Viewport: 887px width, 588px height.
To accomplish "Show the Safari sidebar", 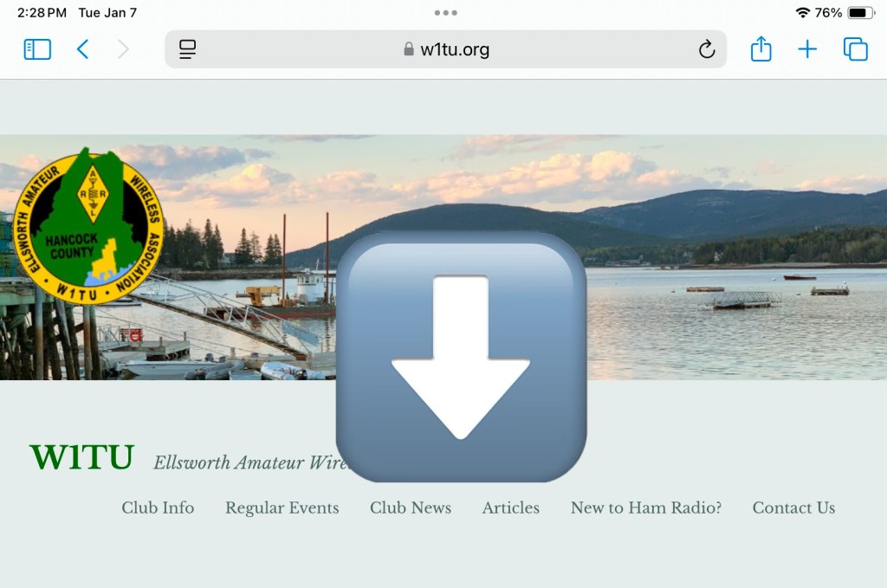I will click(x=37, y=49).
